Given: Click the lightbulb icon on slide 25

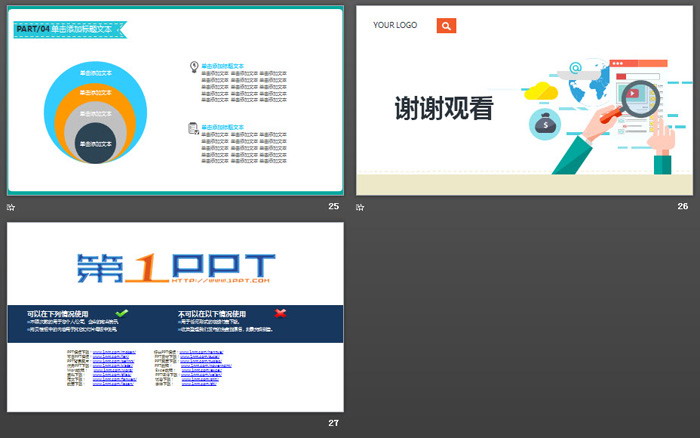Looking at the screenshot, I should (x=194, y=67).
